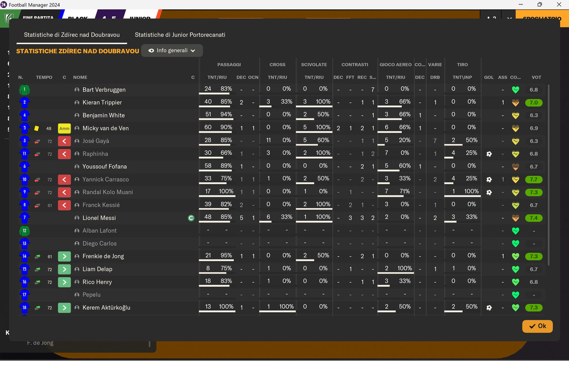Click Kieran Trippier's blue shirt icon
This screenshot has width=569, height=392.
25,102
